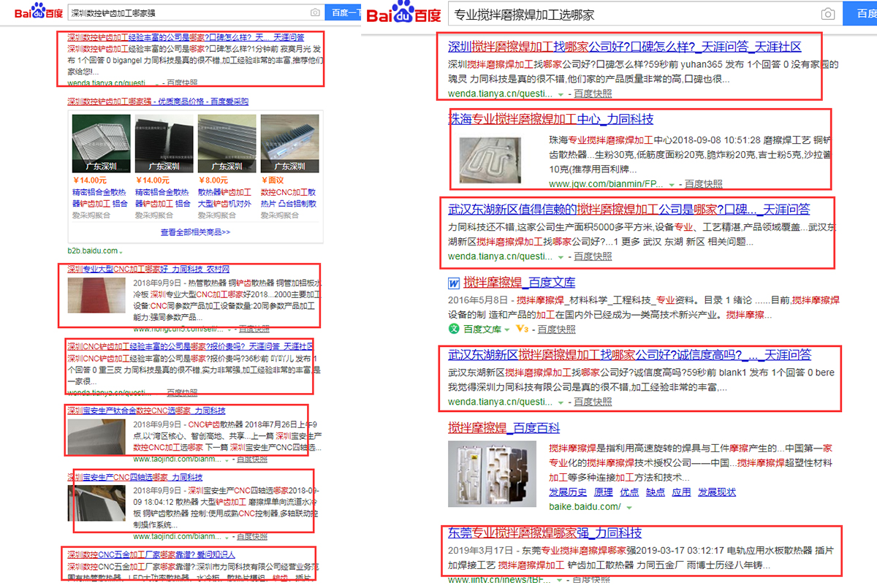The width and height of the screenshot is (877, 588).
Task: Open 深圳宝安生产CNC四轴选哪家 result title
Action: [135, 477]
